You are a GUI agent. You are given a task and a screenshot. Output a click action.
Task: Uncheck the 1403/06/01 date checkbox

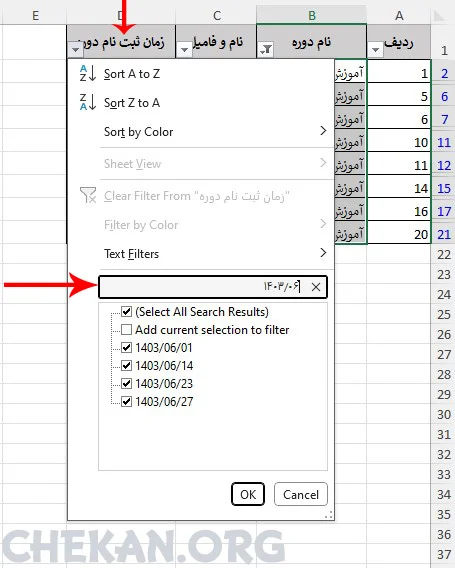coord(126,348)
